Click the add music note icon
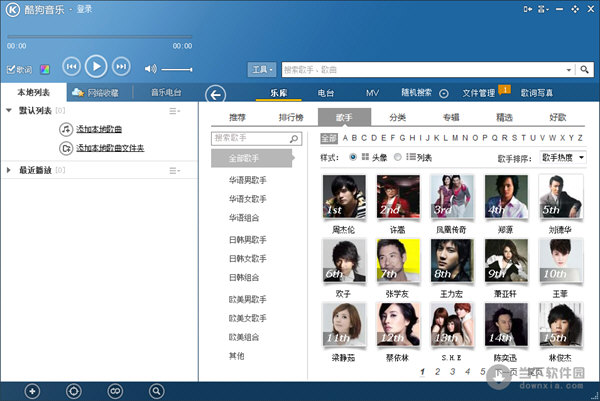Viewport: 600px width, 401px height. [x=66, y=129]
